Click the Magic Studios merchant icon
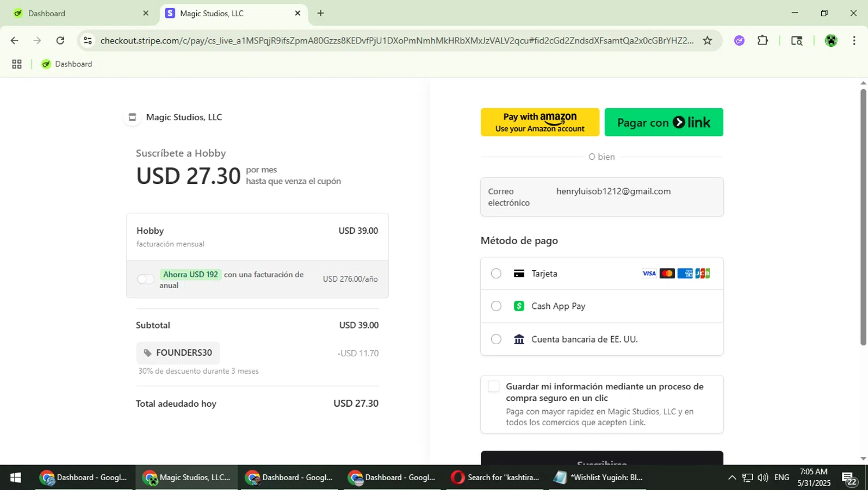This screenshot has height=490, width=868. coord(132,117)
